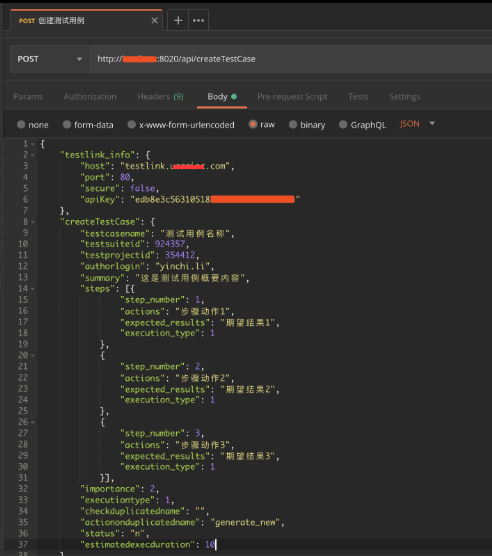Switch to the Headers (9) tab
Screen dimensions: 492x556
[160, 96]
